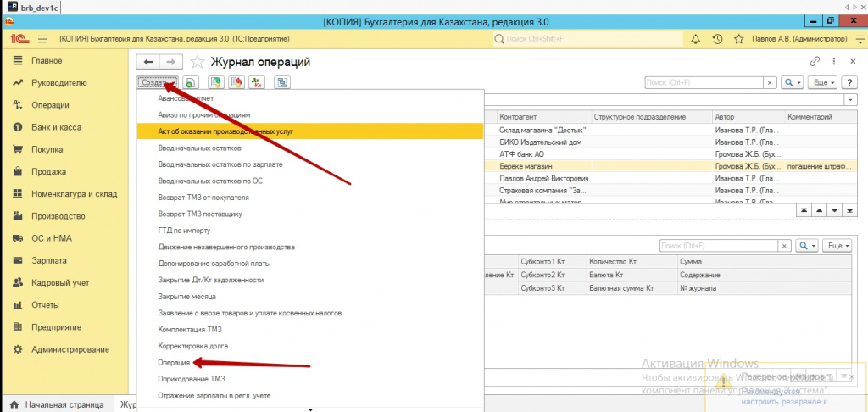868x412 pixels.
Task: Sort by the Автор column header
Action: tap(748, 117)
